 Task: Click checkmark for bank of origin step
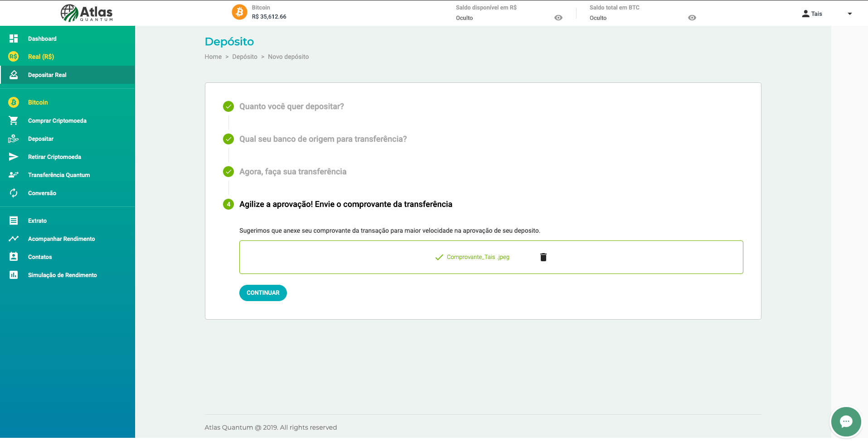tap(228, 139)
